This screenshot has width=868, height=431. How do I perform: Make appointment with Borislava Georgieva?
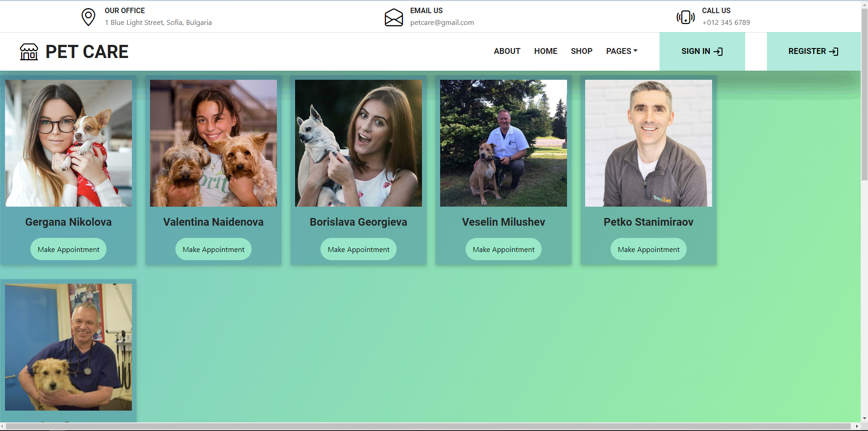point(359,249)
